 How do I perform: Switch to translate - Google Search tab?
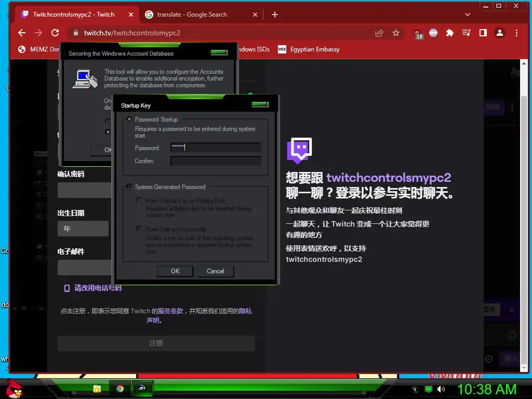(x=192, y=15)
